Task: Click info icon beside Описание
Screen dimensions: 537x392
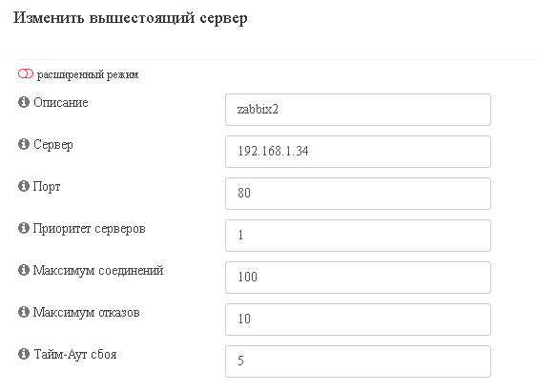Action: pos(24,102)
